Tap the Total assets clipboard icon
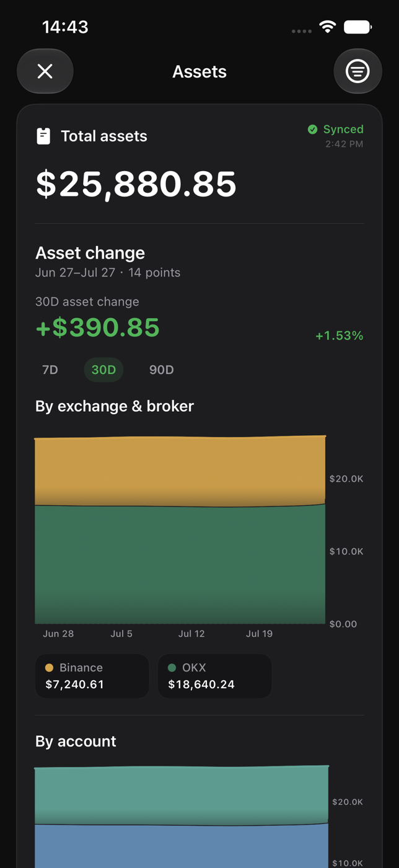Image resolution: width=399 pixels, height=868 pixels. pyautogui.click(x=43, y=136)
